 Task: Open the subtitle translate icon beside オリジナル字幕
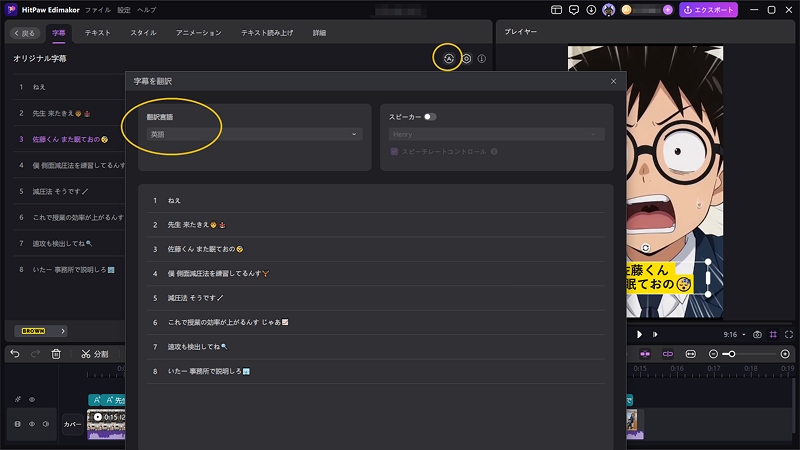point(448,59)
